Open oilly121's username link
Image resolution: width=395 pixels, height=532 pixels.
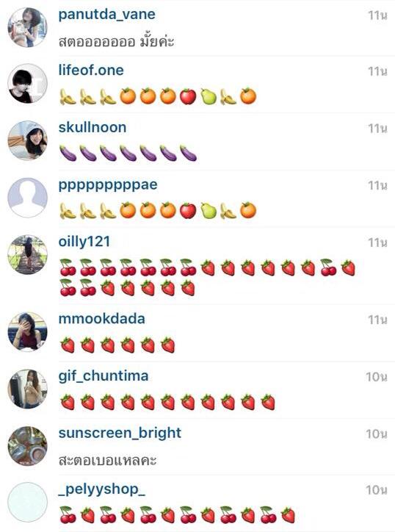[84, 242]
